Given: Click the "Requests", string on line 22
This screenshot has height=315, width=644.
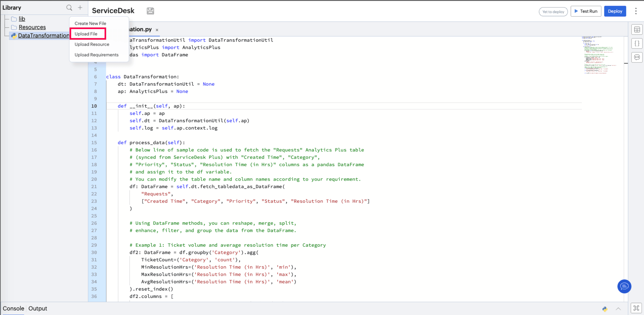Looking at the screenshot, I should [x=157, y=194].
